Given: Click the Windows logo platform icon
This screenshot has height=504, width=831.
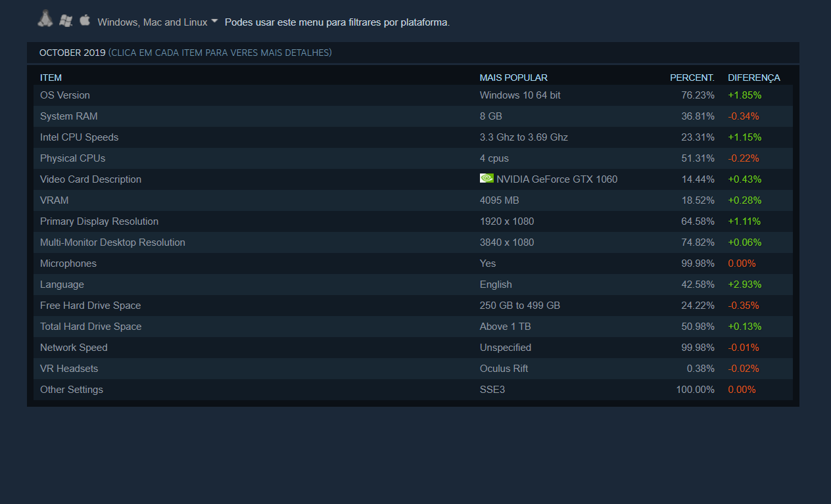Looking at the screenshot, I should tap(65, 21).
